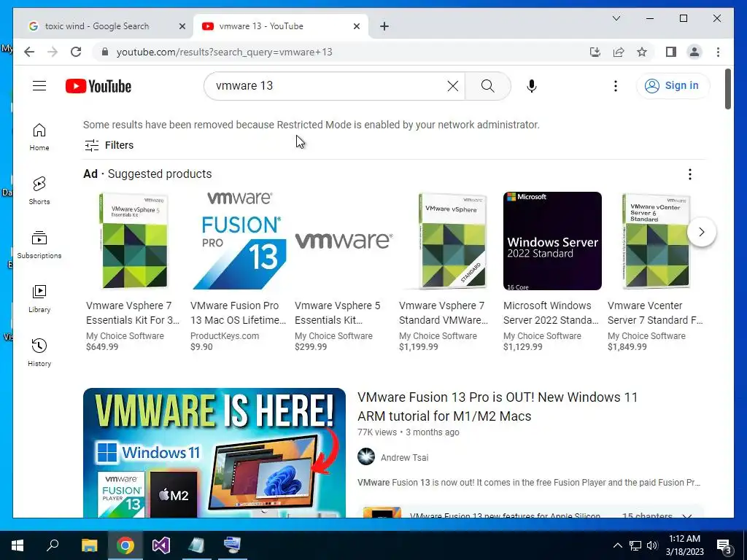Open the ad three-dot options menu
The image size is (747, 560).
coord(690,174)
